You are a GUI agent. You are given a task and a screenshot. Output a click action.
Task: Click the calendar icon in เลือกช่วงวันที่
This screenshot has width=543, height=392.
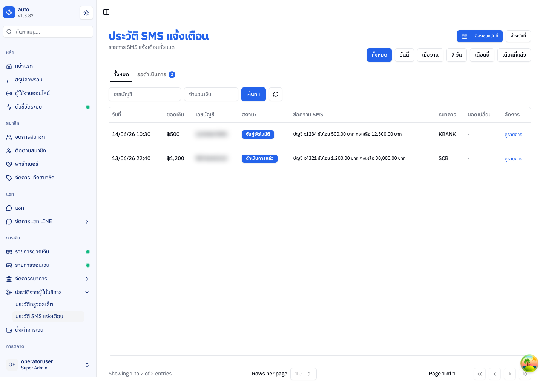point(465,36)
